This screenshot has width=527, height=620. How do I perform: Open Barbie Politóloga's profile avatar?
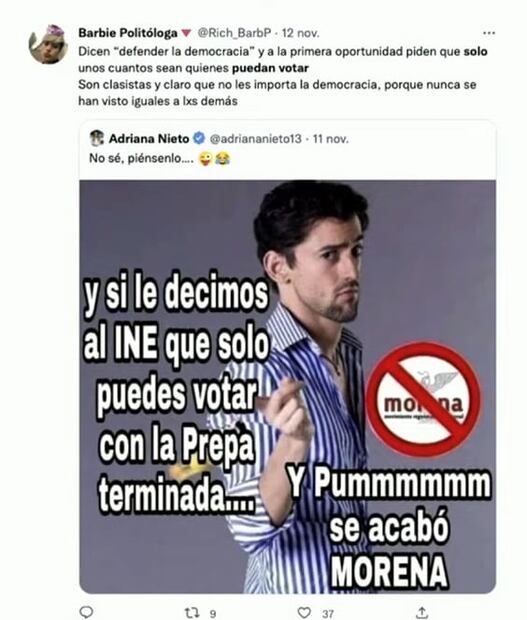coord(49,43)
